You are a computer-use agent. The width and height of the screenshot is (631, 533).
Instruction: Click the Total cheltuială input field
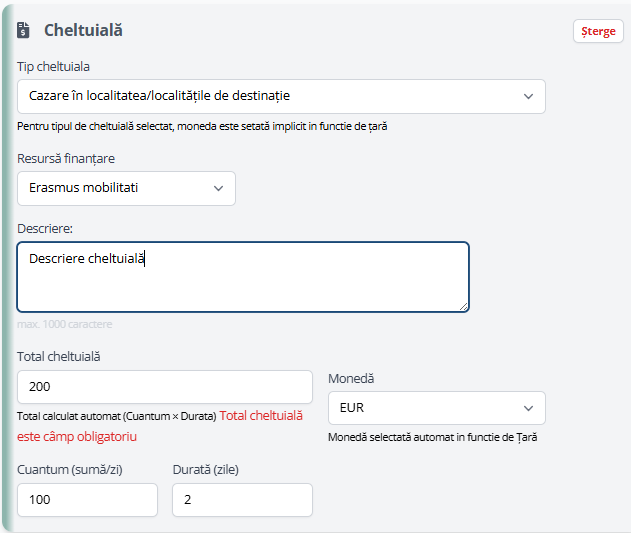165,387
